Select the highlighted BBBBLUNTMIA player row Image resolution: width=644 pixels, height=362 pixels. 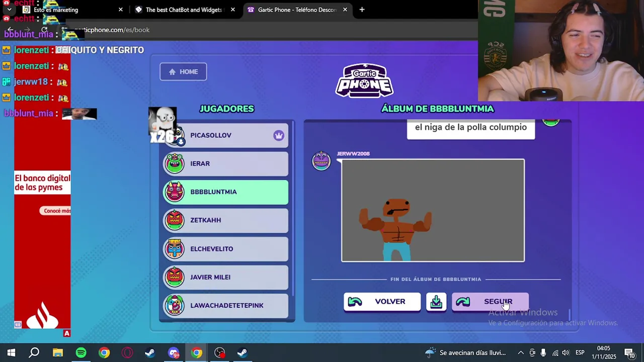click(226, 192)
